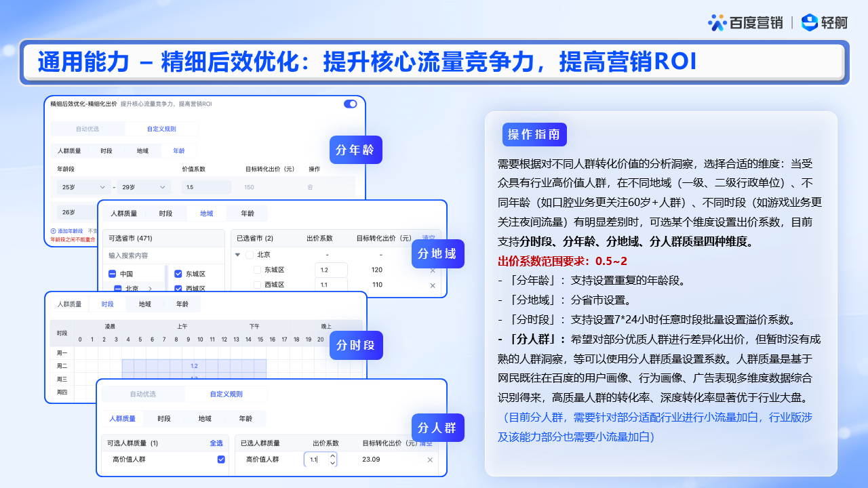Click the 输入搜索内容 search box
Viewport: 868px width, 488px height.
[163, 256]
